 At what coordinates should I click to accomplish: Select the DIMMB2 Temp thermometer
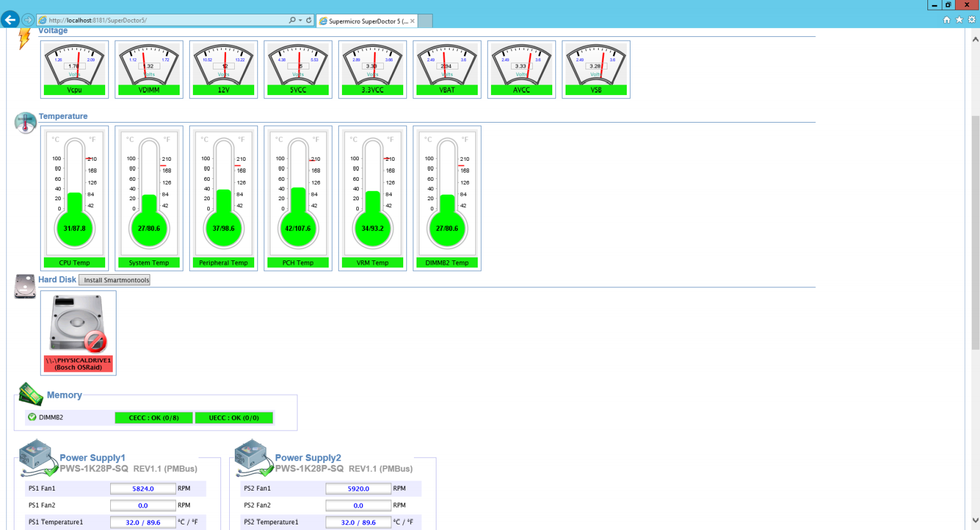(447, 198)
